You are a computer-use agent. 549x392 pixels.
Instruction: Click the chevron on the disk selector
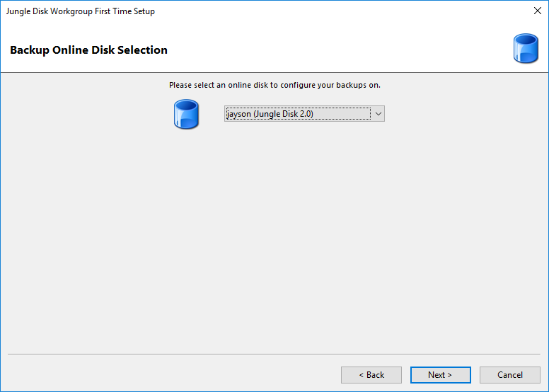coord(378,114)
